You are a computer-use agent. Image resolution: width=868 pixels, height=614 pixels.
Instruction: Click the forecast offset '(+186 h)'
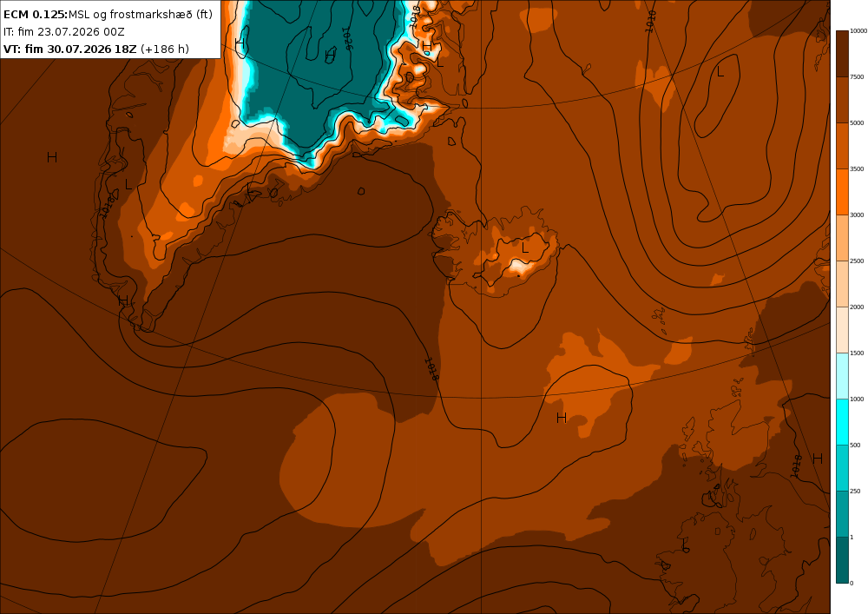[x=165, y=49]
